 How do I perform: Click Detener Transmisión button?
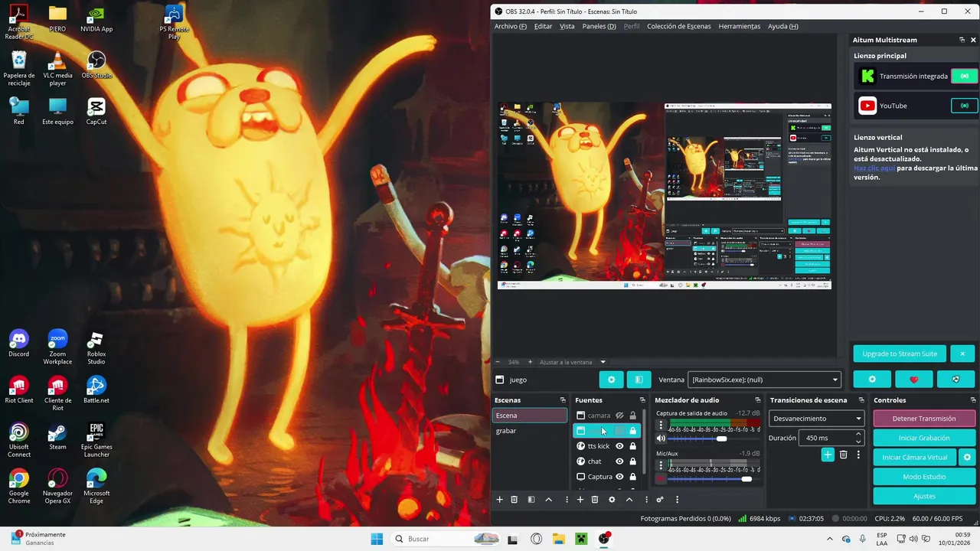[924, 419]
